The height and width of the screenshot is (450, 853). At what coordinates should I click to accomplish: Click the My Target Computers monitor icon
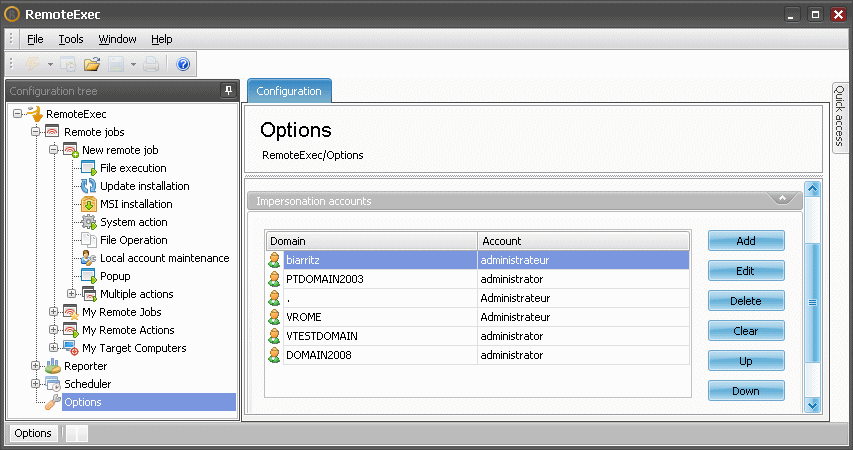[71, 348]
